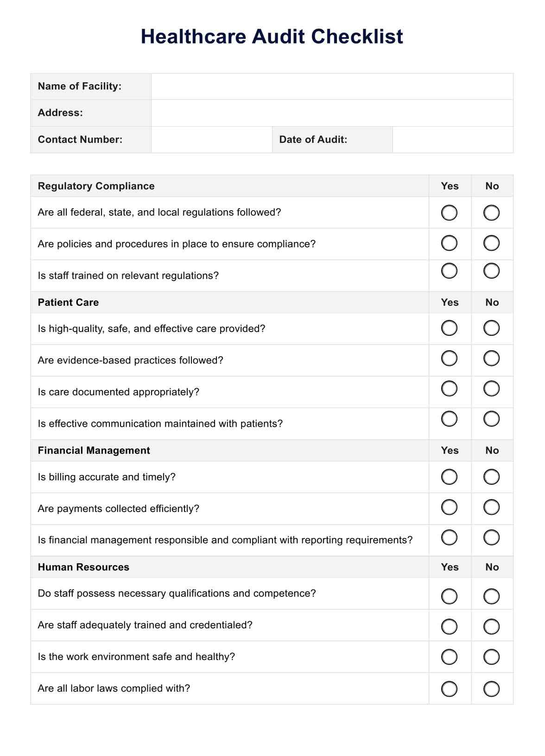545x756 pixels.
Task: Select Yes for billing accurate and timely
Action: point(449,477)
